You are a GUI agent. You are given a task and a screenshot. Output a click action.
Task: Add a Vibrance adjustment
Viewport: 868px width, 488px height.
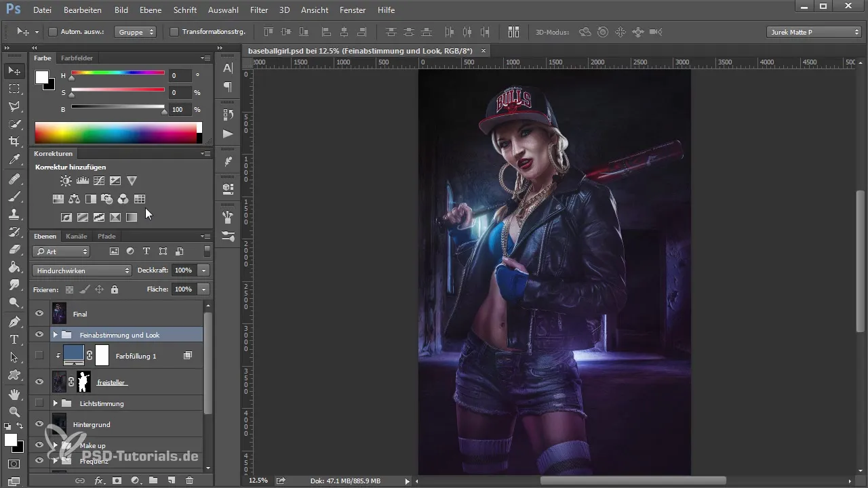[132, 181]
